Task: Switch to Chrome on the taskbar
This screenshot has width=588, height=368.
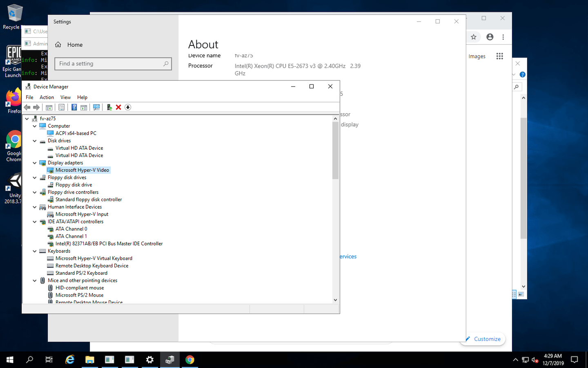Action: point(190,360)
